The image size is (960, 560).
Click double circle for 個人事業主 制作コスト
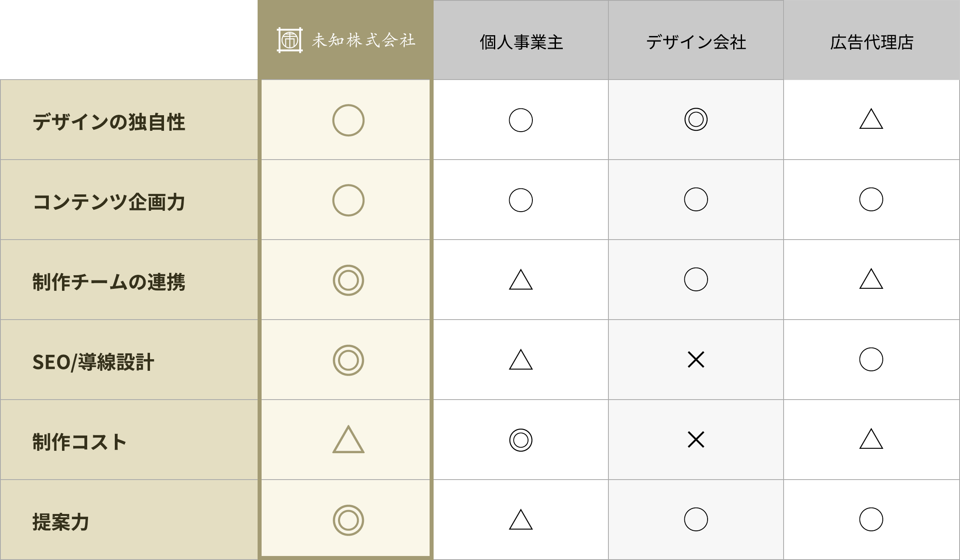tap(521, 440)
